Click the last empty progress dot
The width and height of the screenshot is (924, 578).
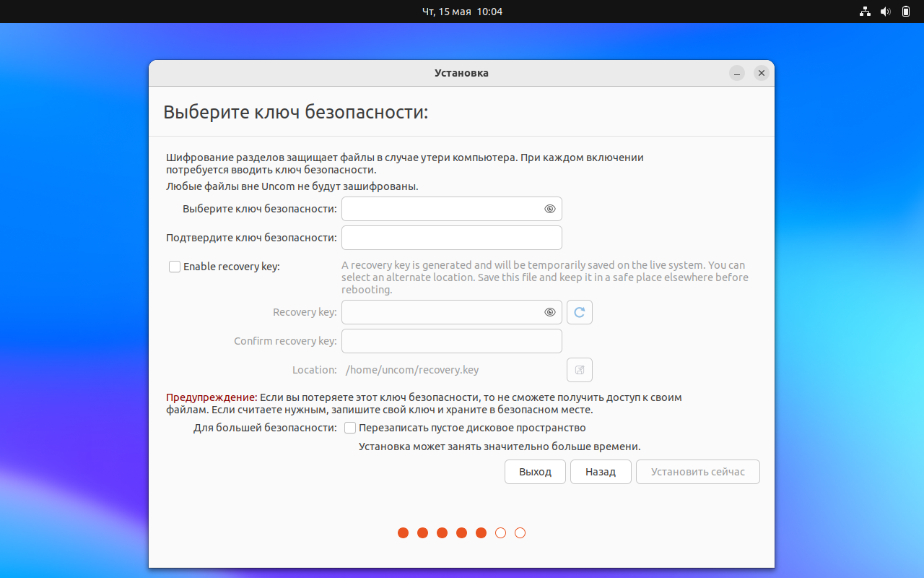pyautogui.click(x=520, y=533)
